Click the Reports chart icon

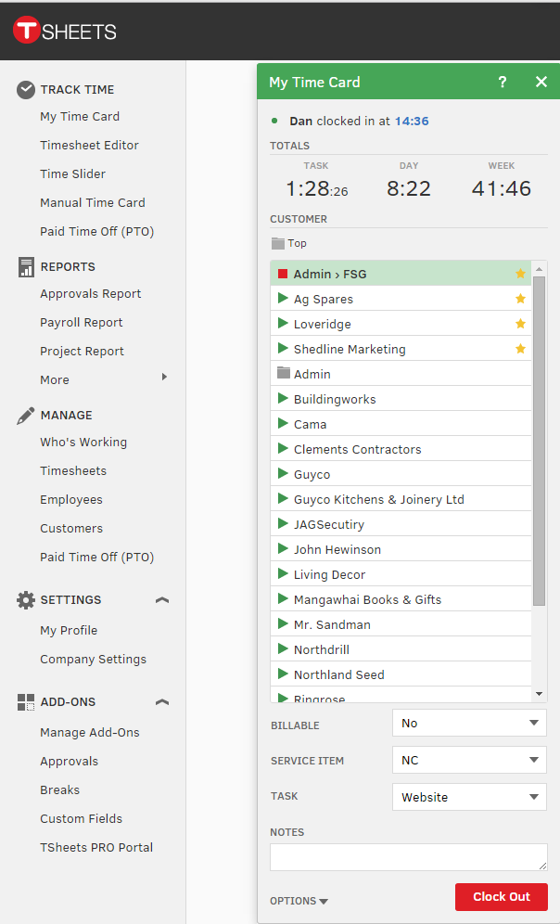25,266
